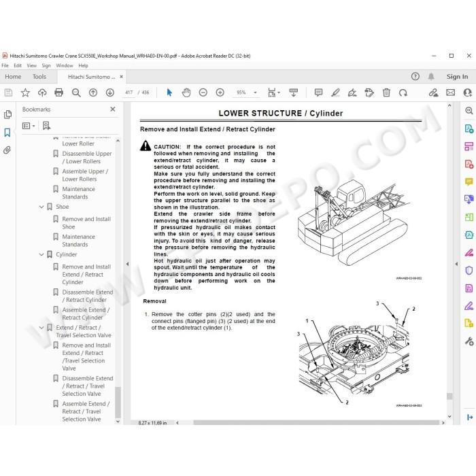Screen dimensions: 476x476
Task: Send file by email envelope icon
Action: tap(450, 92)
